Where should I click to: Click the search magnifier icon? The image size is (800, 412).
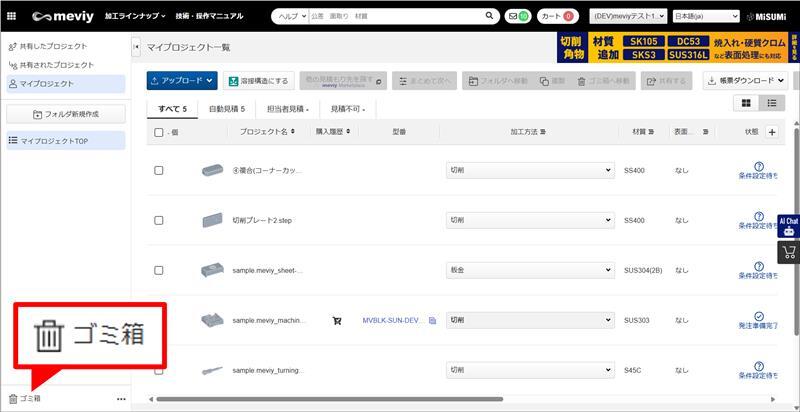click(490, 16)
